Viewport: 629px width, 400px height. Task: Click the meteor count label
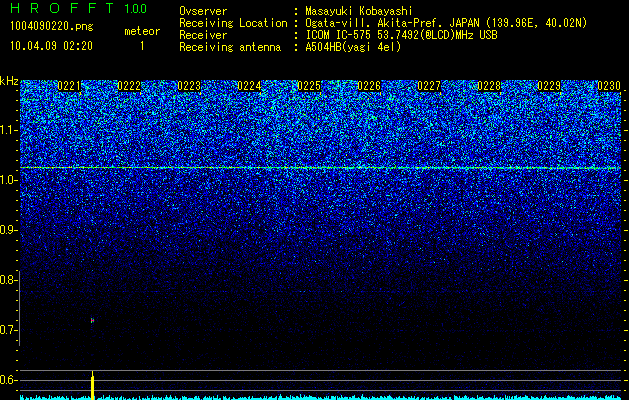142,31
